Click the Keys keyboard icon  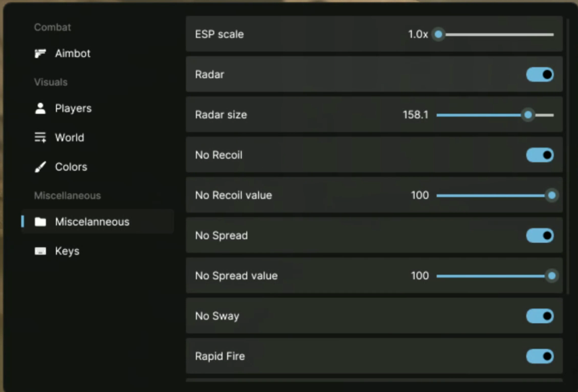(x=41, y=251)
